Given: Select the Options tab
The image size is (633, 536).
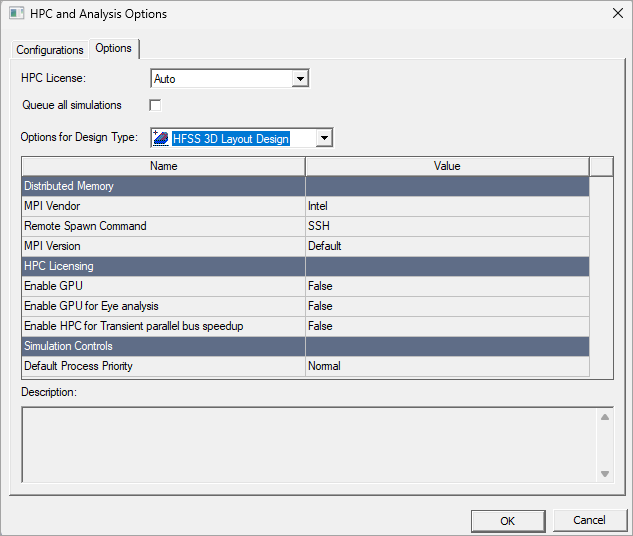Looking at the screenshot, I should coord(113,48).
